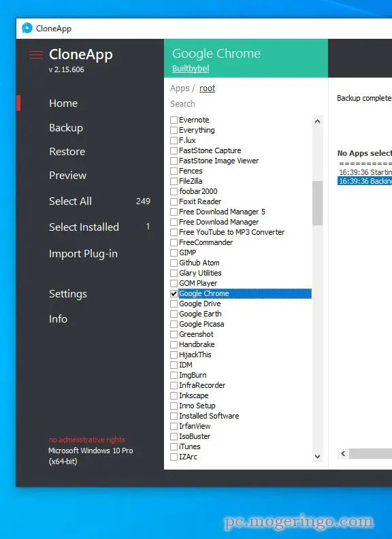
Task: Open Import Plug-in
Action: pos(83,254)
